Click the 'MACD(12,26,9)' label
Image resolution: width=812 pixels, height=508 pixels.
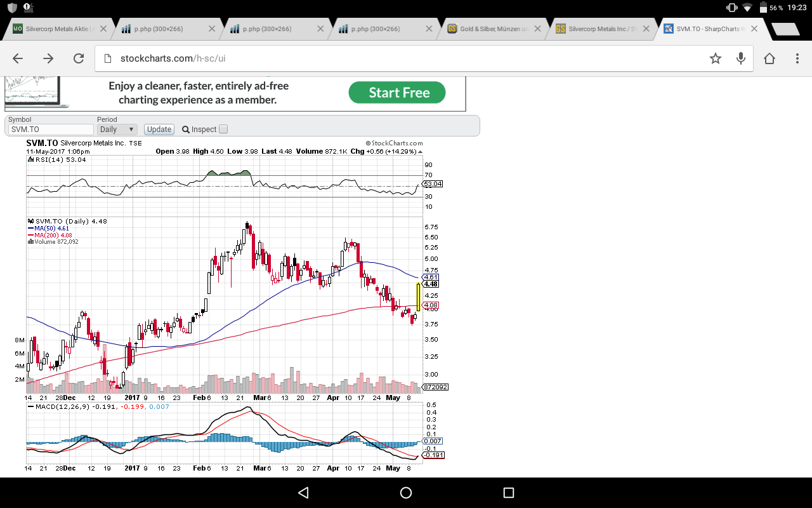63,406
